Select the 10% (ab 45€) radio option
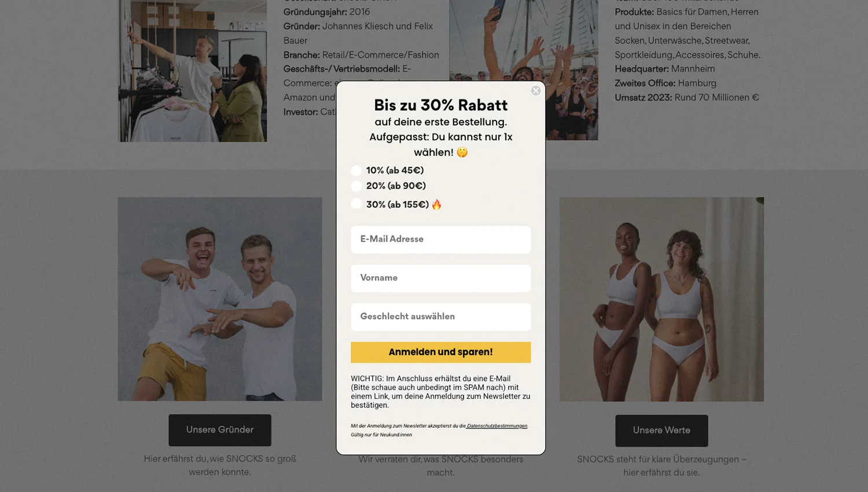The image size is (868, 492). [x=356, y=171]
